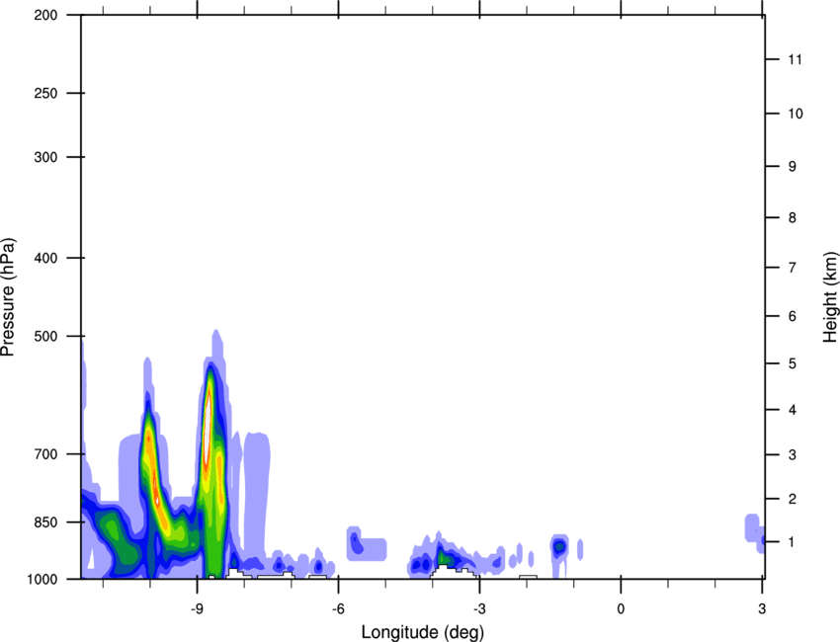Pick the 5 km height label
840x642 pixels.
(x=792, y=363)
